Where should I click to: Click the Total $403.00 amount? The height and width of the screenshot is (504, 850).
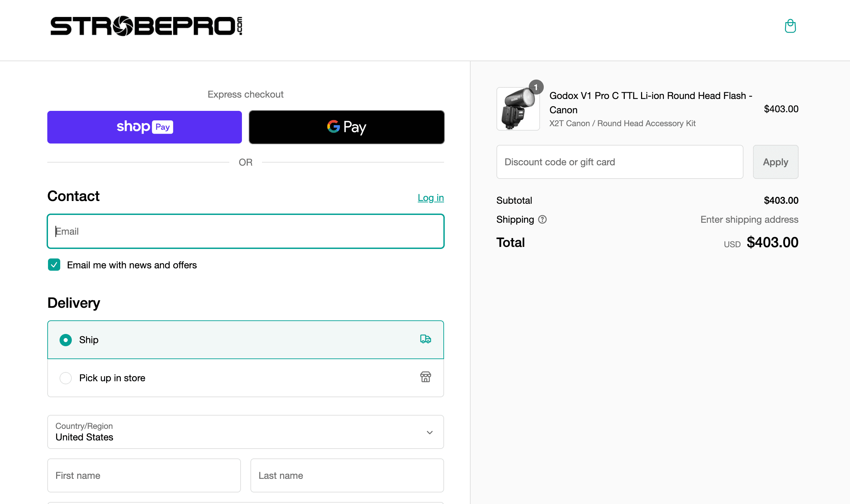point(772,242)
